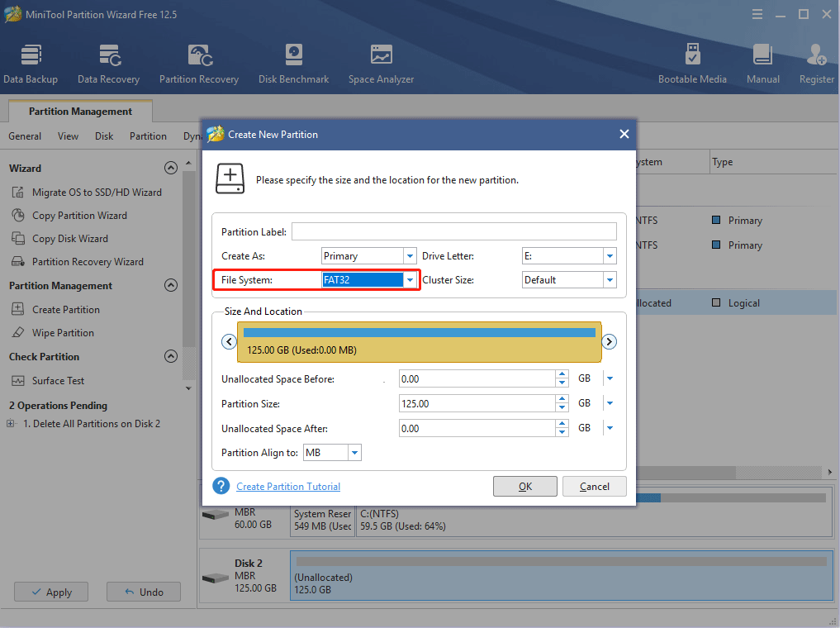Select the System Reserved 549 MB block
The width and height of the screenshot is (840, 628).
pyautogui.click(x=322, y=519)
